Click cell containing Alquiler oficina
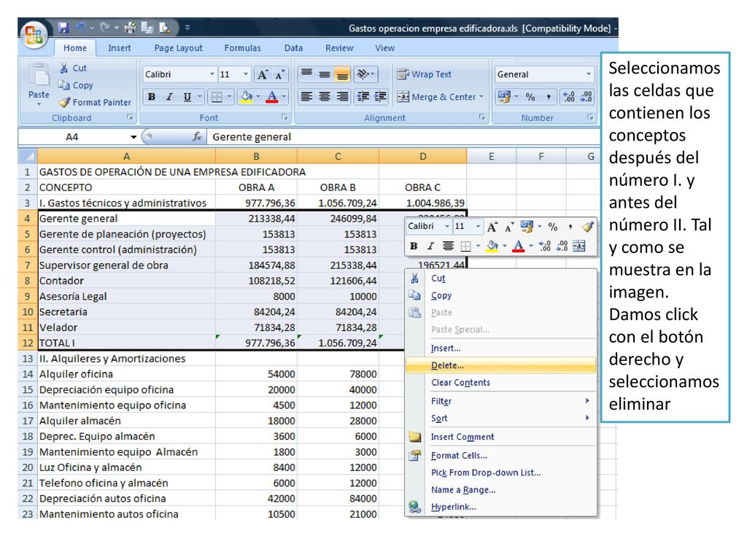 [x=126, y=374]
